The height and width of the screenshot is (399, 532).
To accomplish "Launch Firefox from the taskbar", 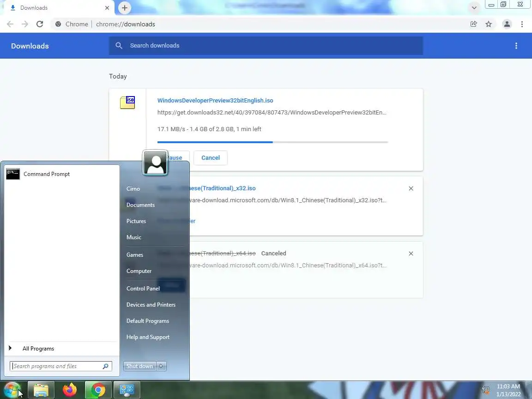I will coord(70,390).
